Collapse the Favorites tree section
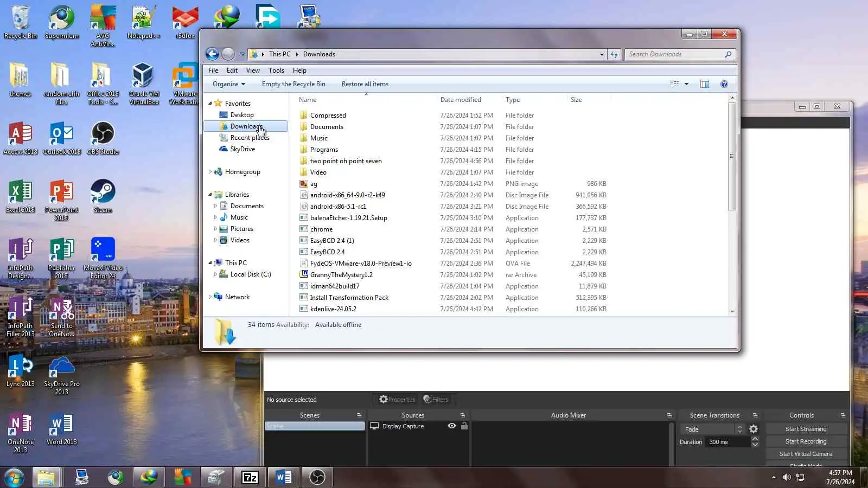The width and height of the screenshot is (868, 488). 210,104
